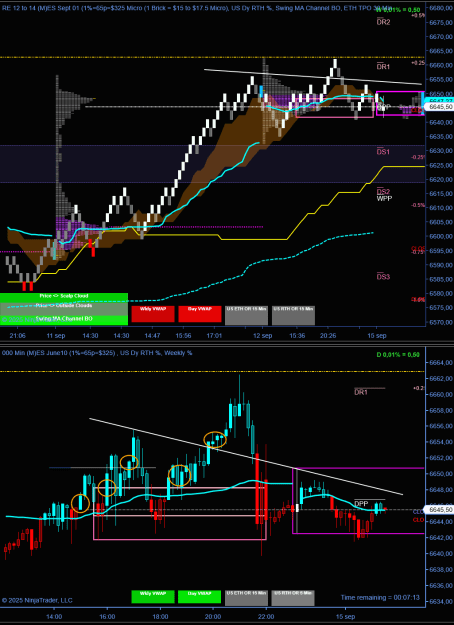Screen dimensions: 454x625
Task: Toggle the green Day VWAP button in lower chart
Action: click(199, 597)
